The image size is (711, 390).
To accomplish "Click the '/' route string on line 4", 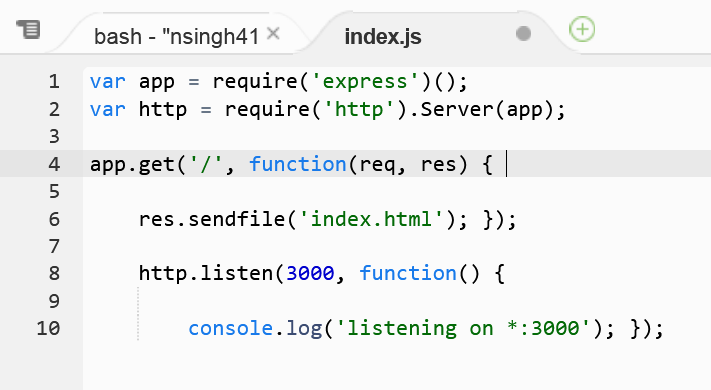I will 205,164.
